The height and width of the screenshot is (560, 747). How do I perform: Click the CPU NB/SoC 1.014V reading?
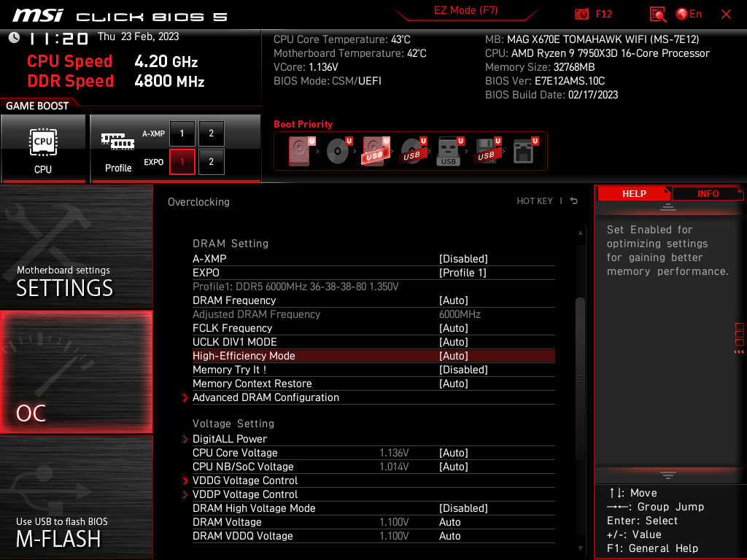[394, 466]
